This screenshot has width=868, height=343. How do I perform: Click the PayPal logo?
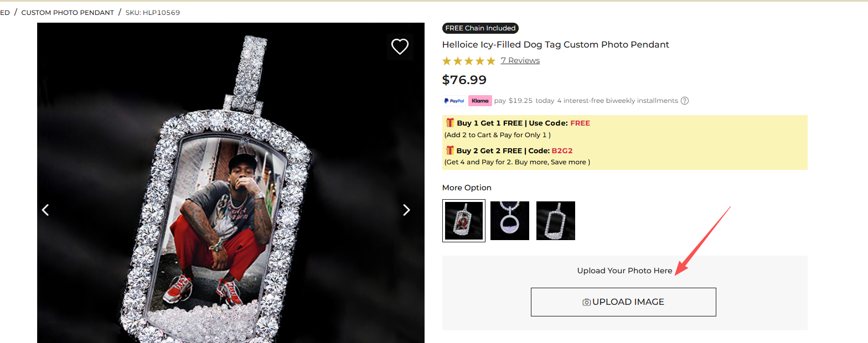(453, 101)
